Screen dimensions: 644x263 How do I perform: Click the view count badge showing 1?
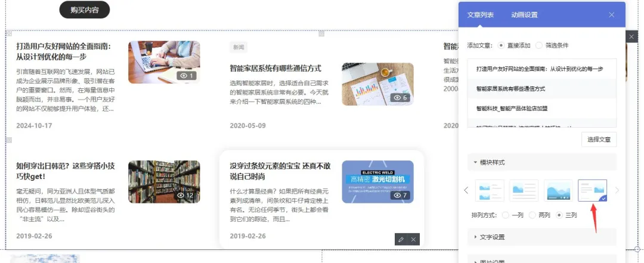click(x=187, y=76)
